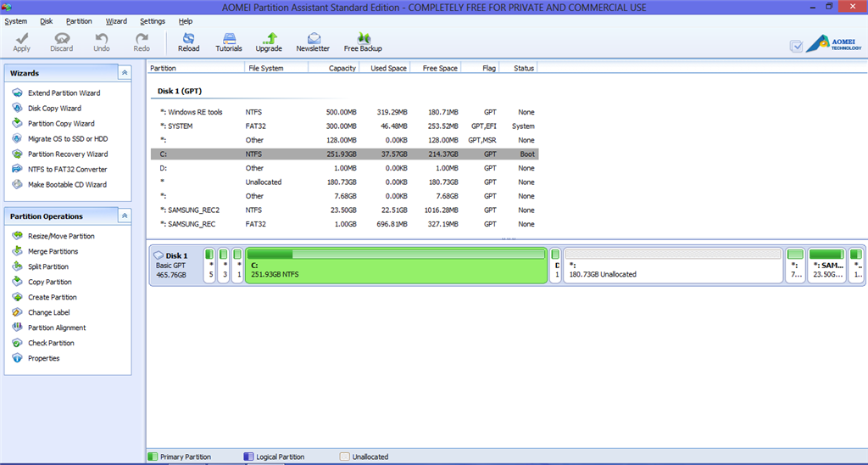The height and width of the screenshot is (465, 868).
Task: Click the Properties info icon
Action: point(18,358)
